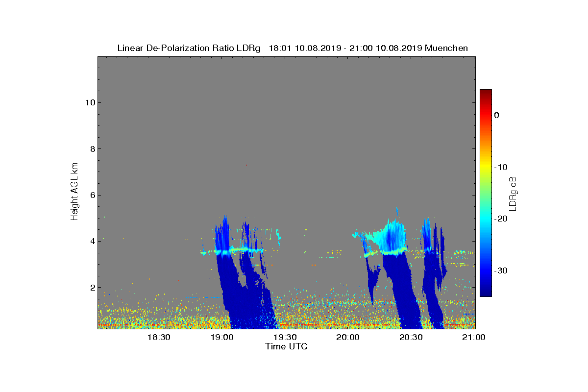588x392 pixels.
Task: Click the height label 4
Action: pyautogui.click(x=92, y=241)
